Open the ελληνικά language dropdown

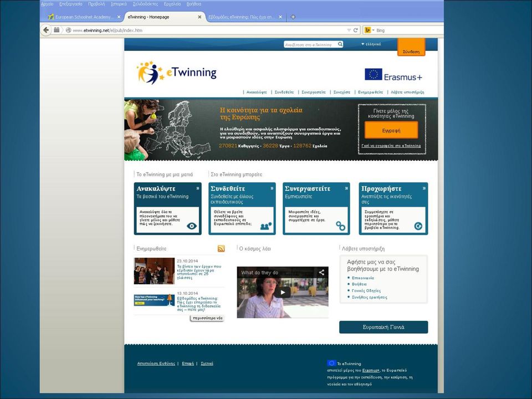[371, 44]
